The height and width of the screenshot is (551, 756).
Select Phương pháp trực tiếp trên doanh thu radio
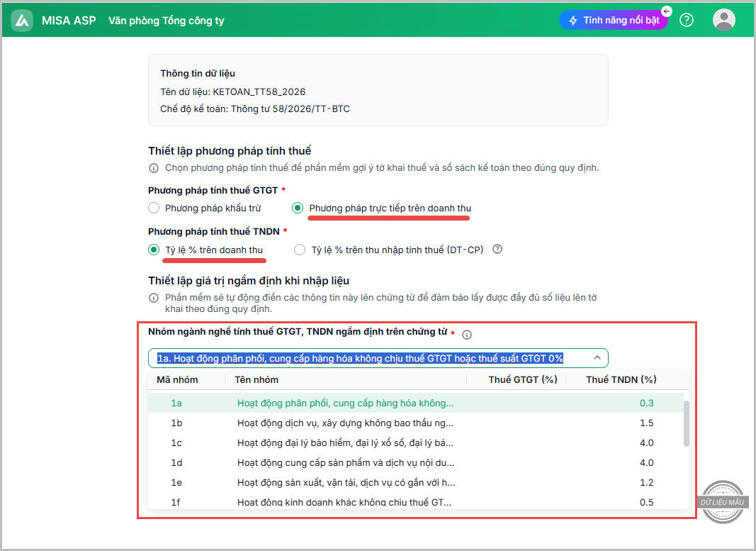coord(298,208)
